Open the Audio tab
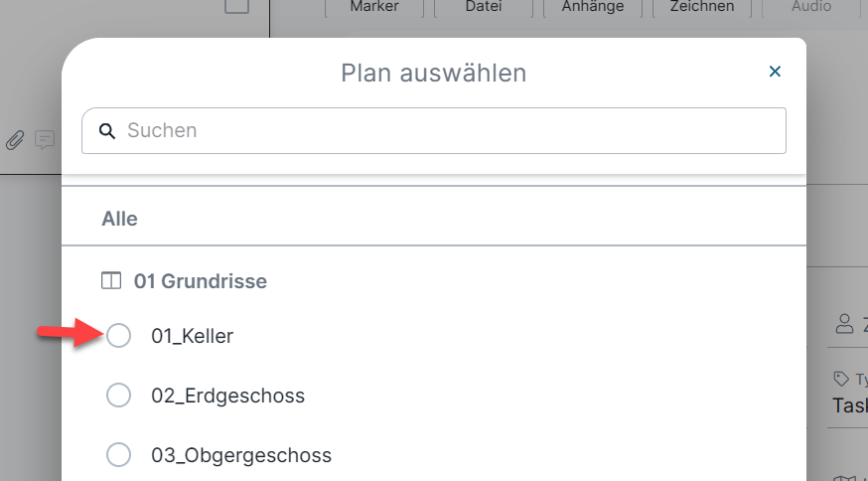 point(811,7)
